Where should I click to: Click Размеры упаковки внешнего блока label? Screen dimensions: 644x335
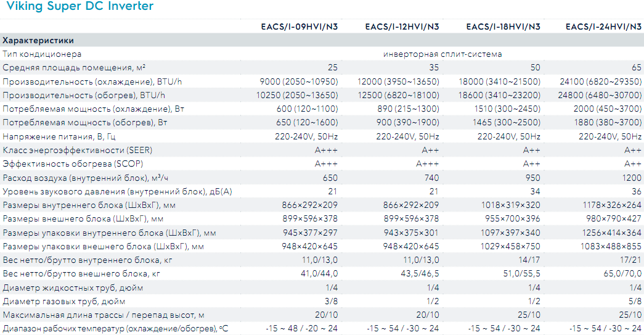pyautogui.click(x=103, y=247)
